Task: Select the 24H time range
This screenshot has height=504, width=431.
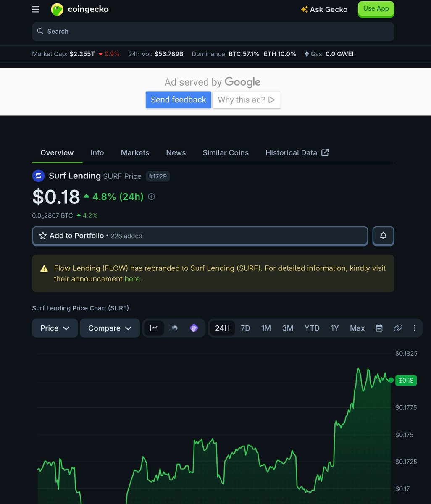Action: click(x=222, y=328)
